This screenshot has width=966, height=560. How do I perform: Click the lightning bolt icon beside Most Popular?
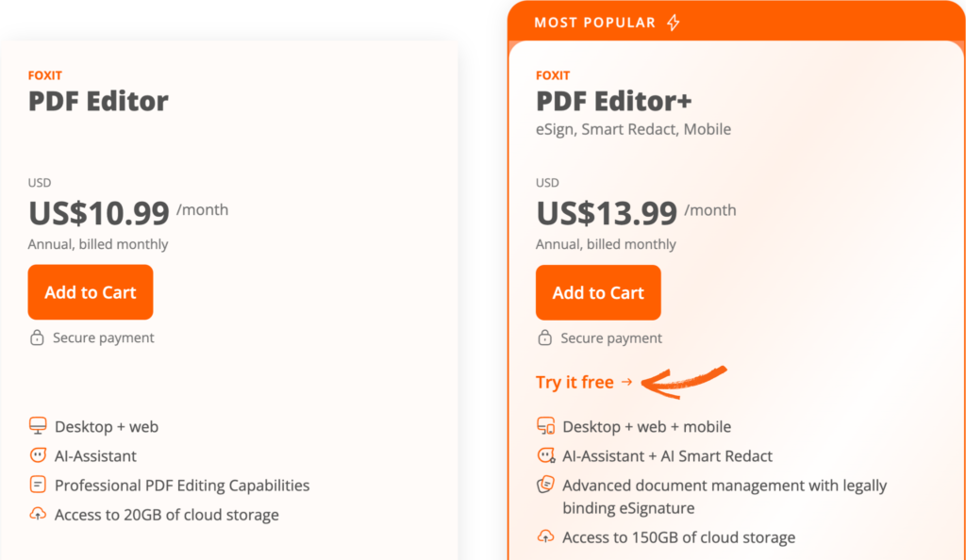point(674,23)
